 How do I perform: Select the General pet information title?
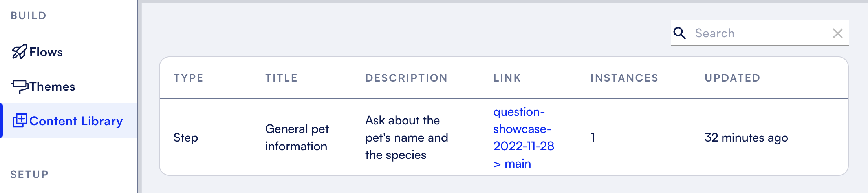pyautogui.click(x=297, y=138)
